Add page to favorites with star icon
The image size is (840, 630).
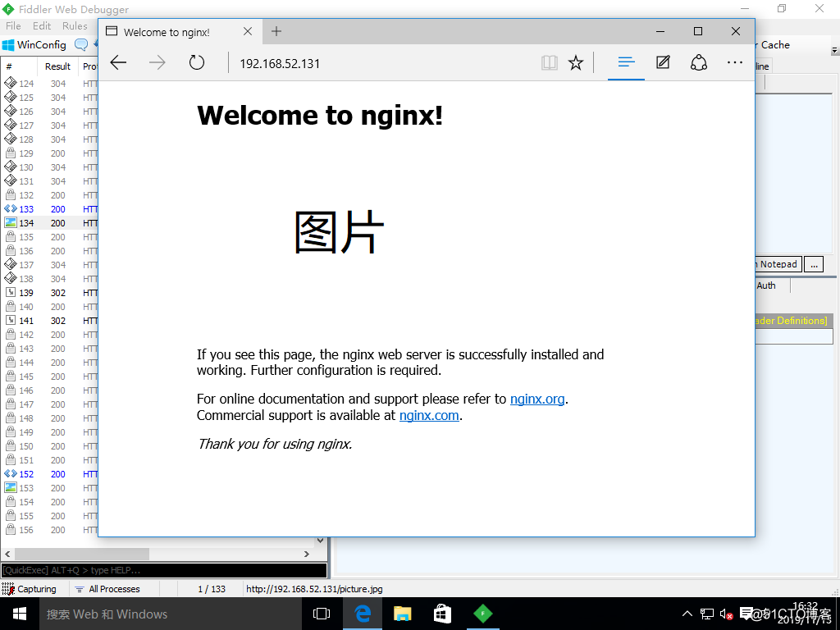point(576,62)
